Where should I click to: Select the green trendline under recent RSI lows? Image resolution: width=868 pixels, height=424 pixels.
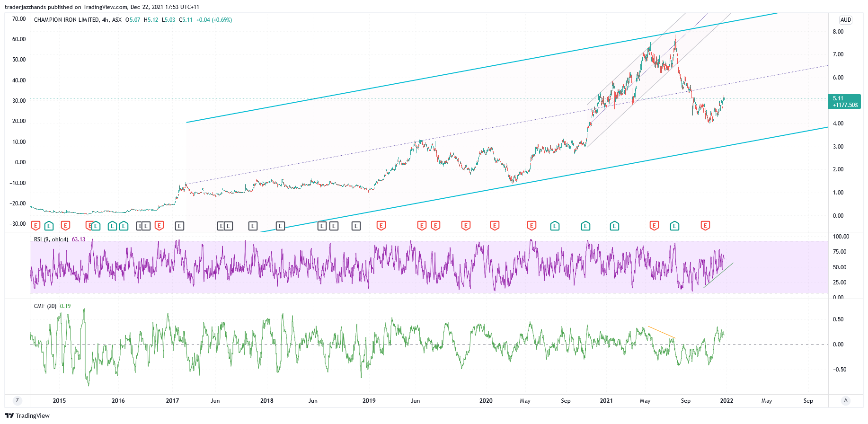718,275
